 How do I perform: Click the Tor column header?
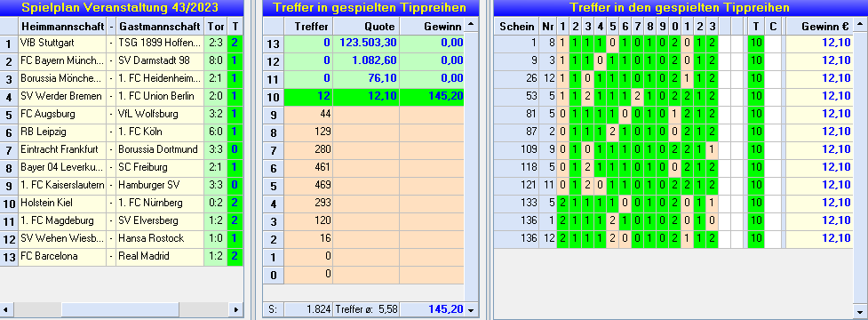click(216, 26)
